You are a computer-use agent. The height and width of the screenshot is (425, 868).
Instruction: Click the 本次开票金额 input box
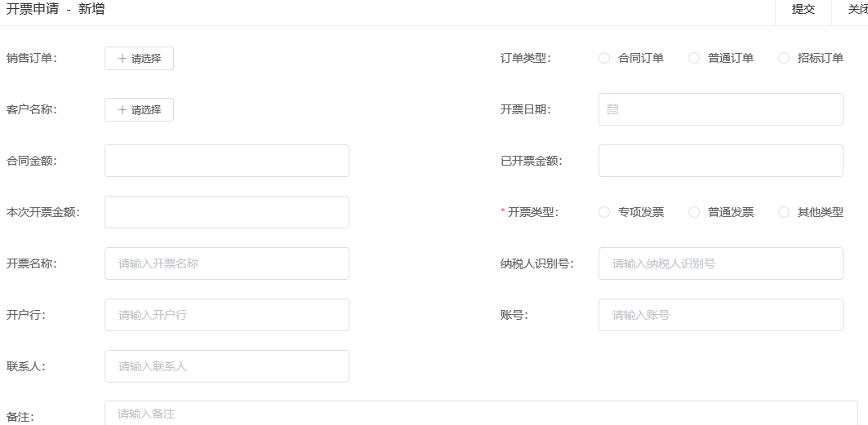pyautogui.click(x=227, y=212)
